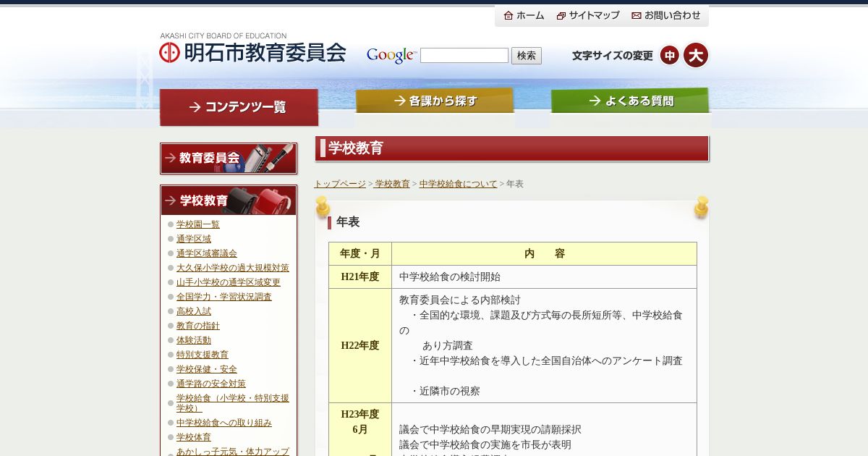The height and width of the screenshot is (456, 868).
Task: Focus the Google search input field
Action: point(464,56)
